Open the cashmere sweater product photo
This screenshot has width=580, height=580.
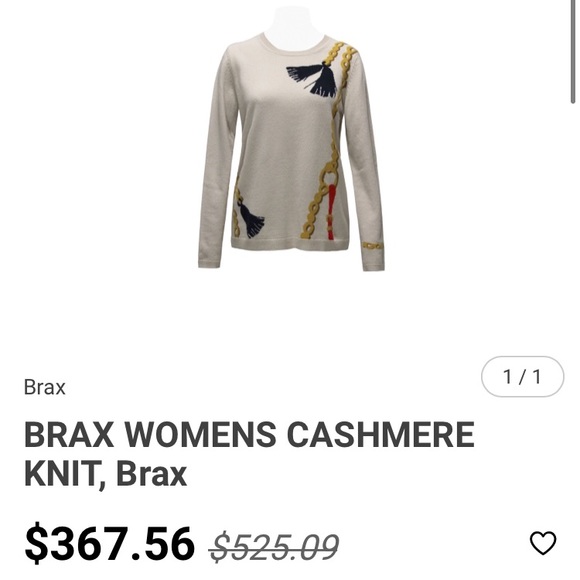(x=291, y=139)
